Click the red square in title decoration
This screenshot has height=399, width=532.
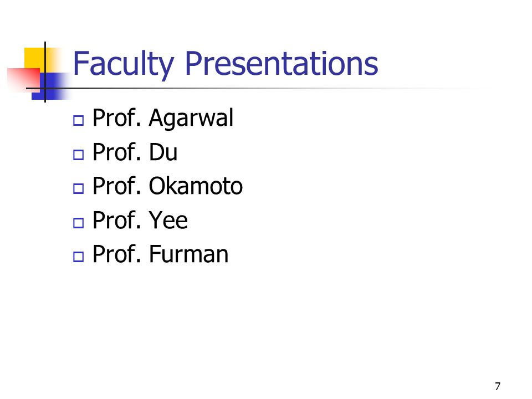pos(24,80)
